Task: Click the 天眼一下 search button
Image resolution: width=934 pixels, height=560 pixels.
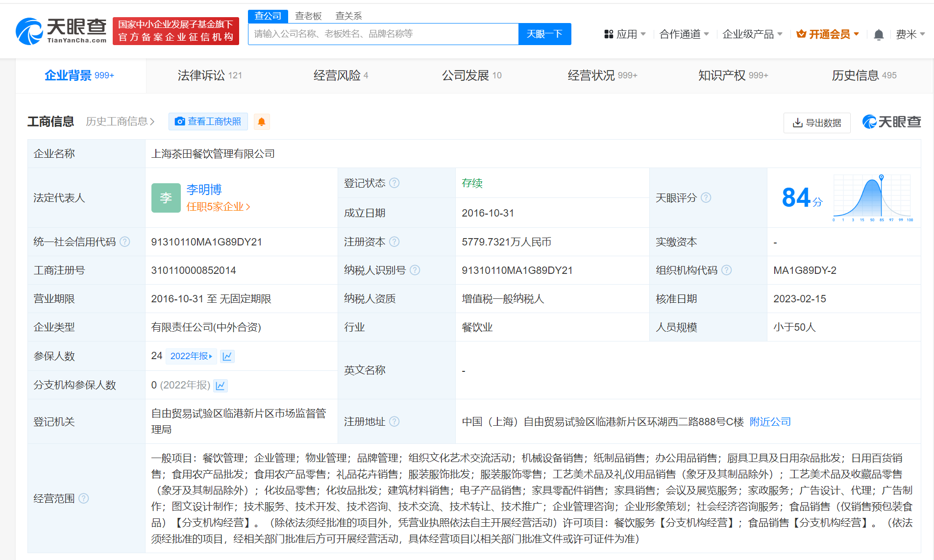Action: tap(544, 34)
